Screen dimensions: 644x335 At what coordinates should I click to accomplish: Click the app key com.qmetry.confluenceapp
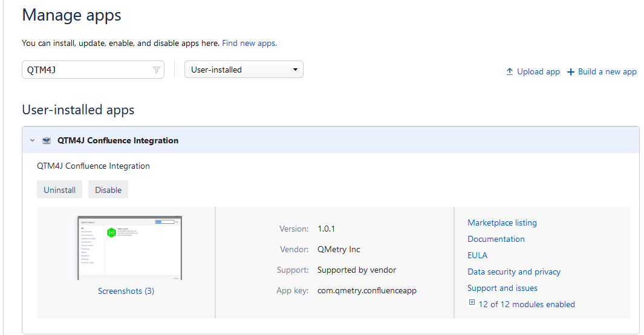click(367, 290)
